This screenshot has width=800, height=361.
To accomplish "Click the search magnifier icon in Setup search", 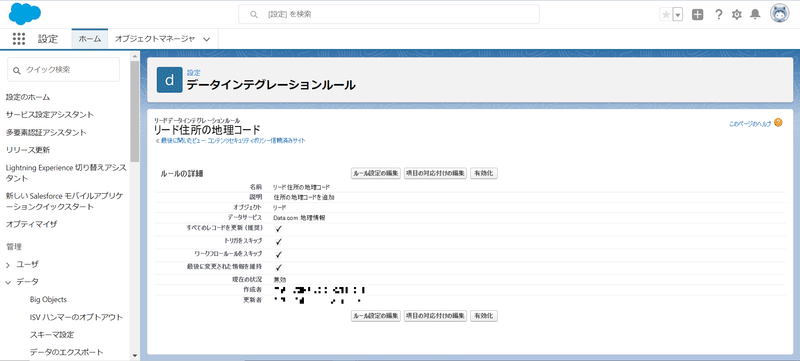I will (254, 14).
